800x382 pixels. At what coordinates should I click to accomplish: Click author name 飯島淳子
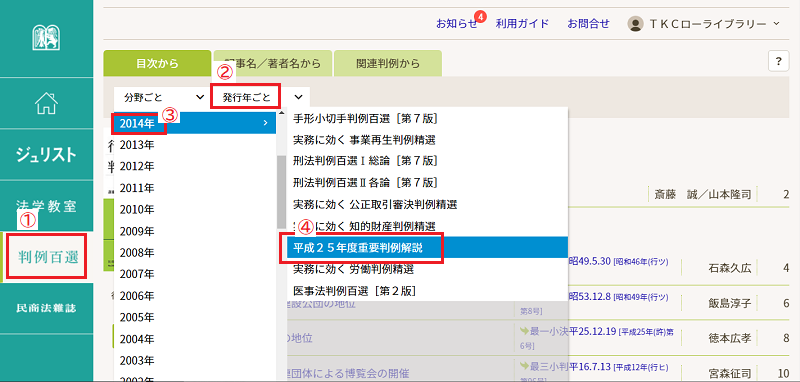pyautogui.click(x=730, y=303)
